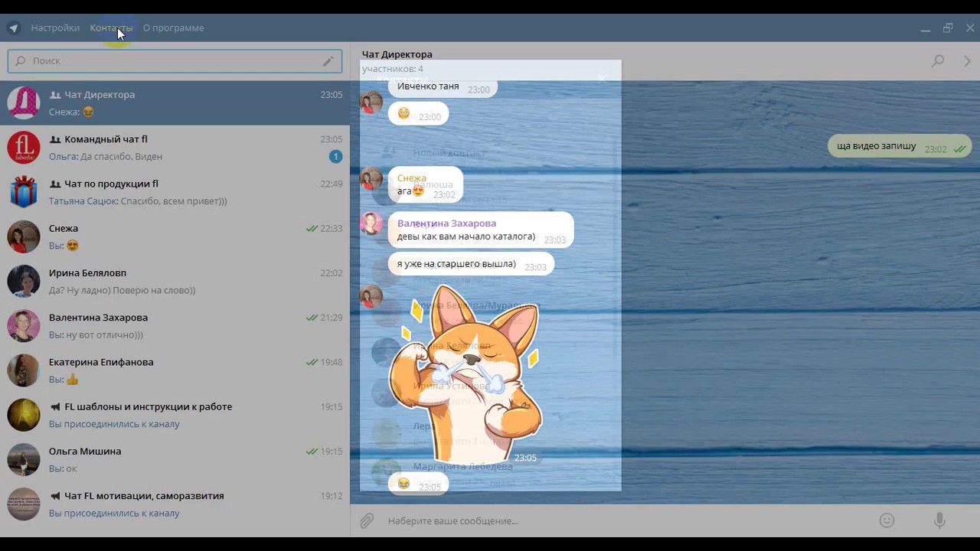The image size is (980, 551).
Task: Click the Чат Директора chat header title
Action: click(397, 54)
